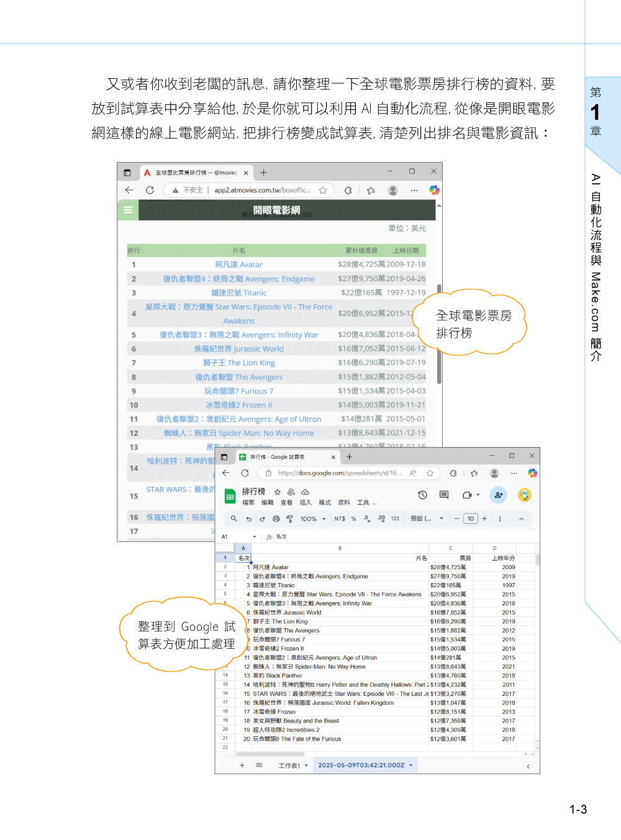Open the 工作表1 sheet tab menu arrow
The height and width of the screenshot is (840, 621).
[x=306, y=765]
